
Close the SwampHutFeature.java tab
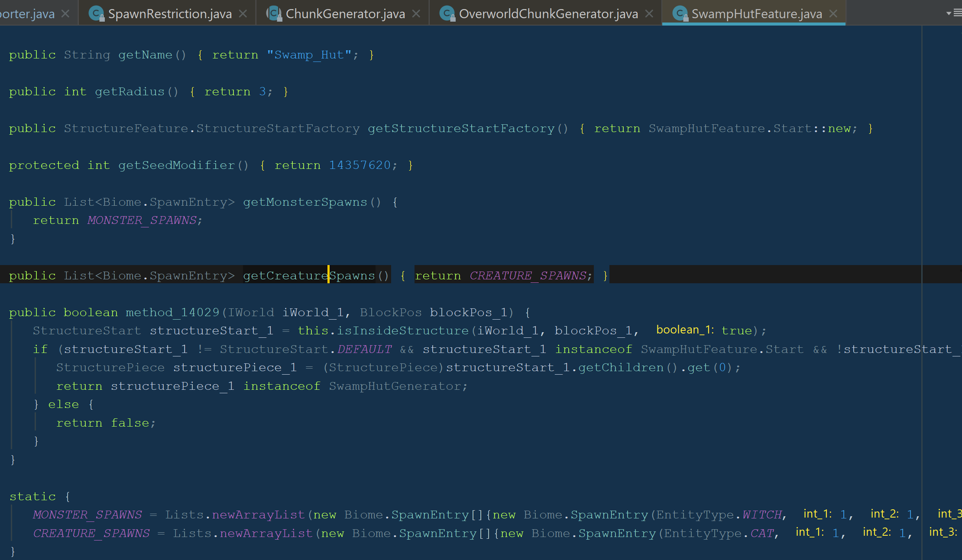(833, 13)
